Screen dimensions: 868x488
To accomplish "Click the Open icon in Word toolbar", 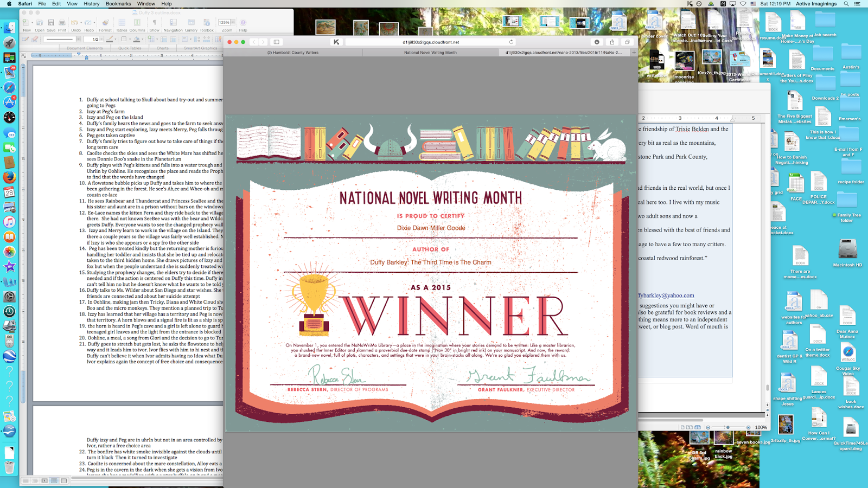I will (40, 23).
